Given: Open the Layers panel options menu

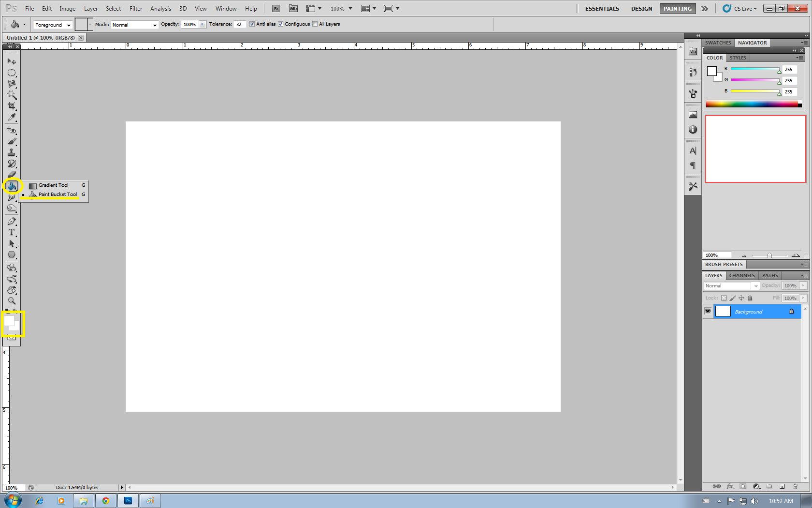Looking at the screenshot, I should click(x=804, y=275).
